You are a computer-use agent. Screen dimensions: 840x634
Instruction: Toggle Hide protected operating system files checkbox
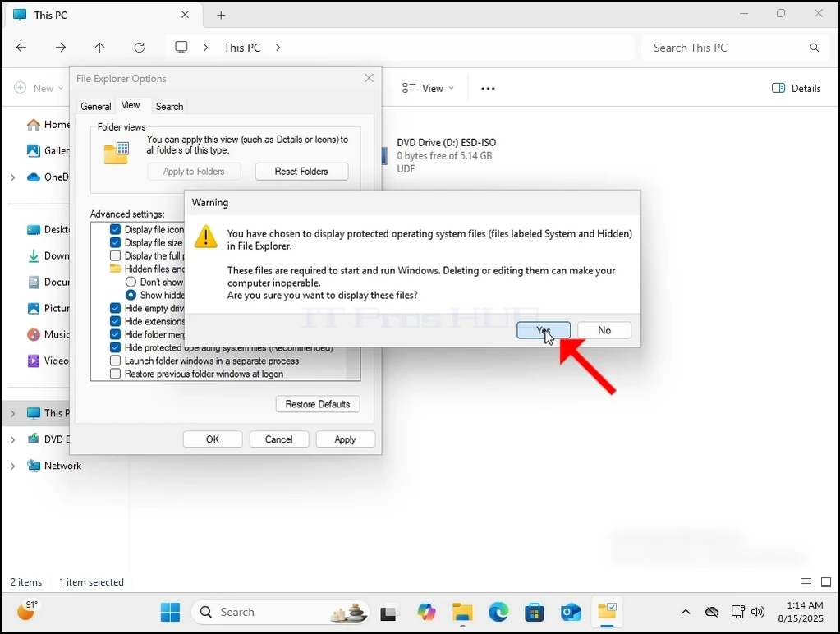click(x=115, y=348)
